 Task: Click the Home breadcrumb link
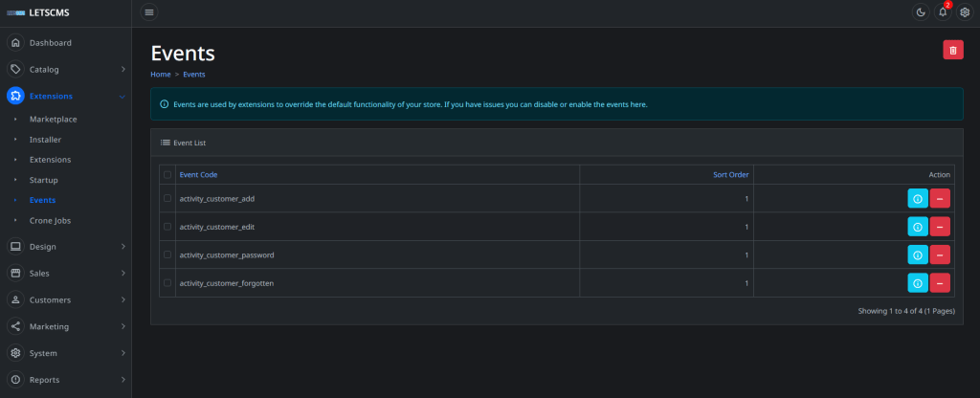(161, 74)
